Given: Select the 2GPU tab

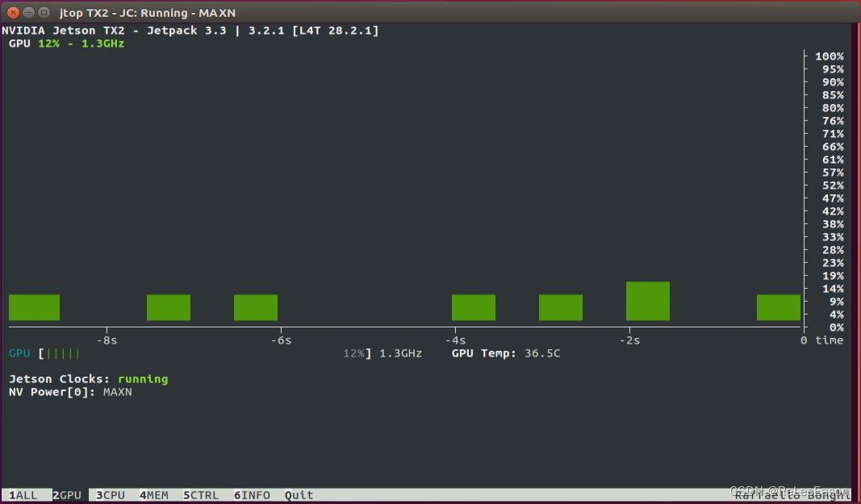Looking at the screenshot, I should pos(67,495).
